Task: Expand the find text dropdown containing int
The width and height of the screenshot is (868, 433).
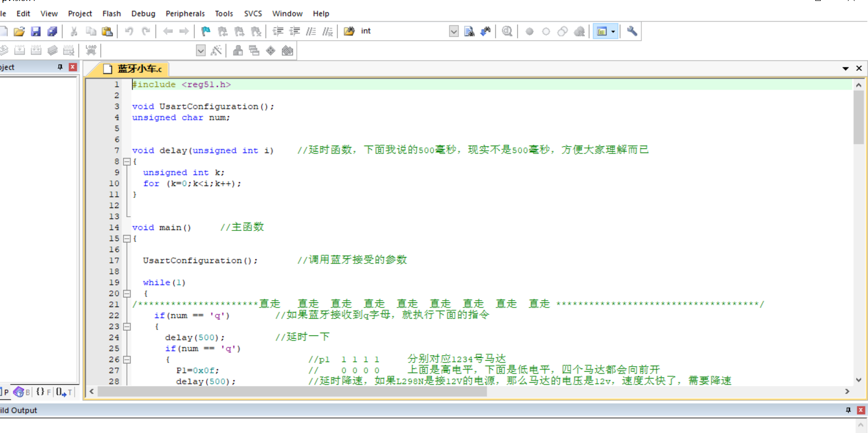Action: pos(453,31)
